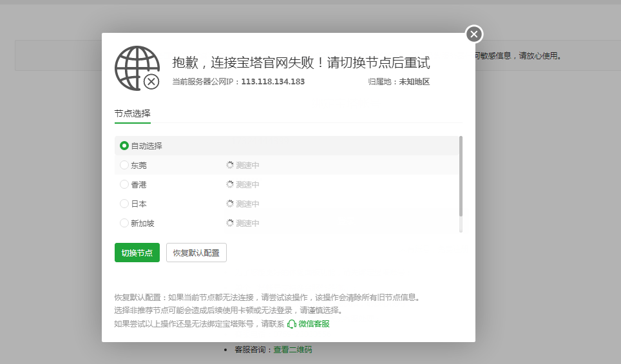Click the 测速中 spinner on 新加坡 row
621x364 pixels.
(230, 223)
